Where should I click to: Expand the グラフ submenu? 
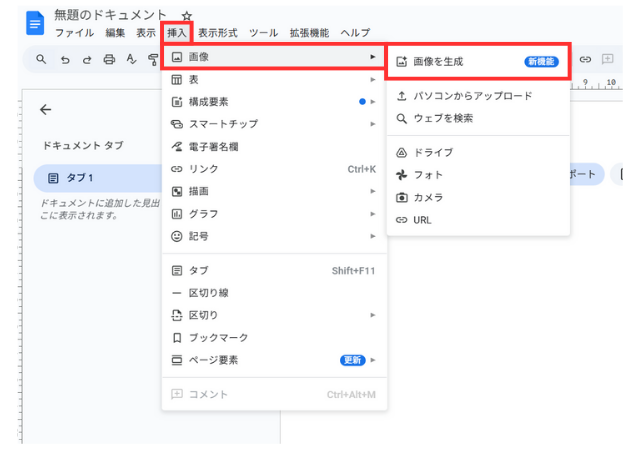coord(273,214)
